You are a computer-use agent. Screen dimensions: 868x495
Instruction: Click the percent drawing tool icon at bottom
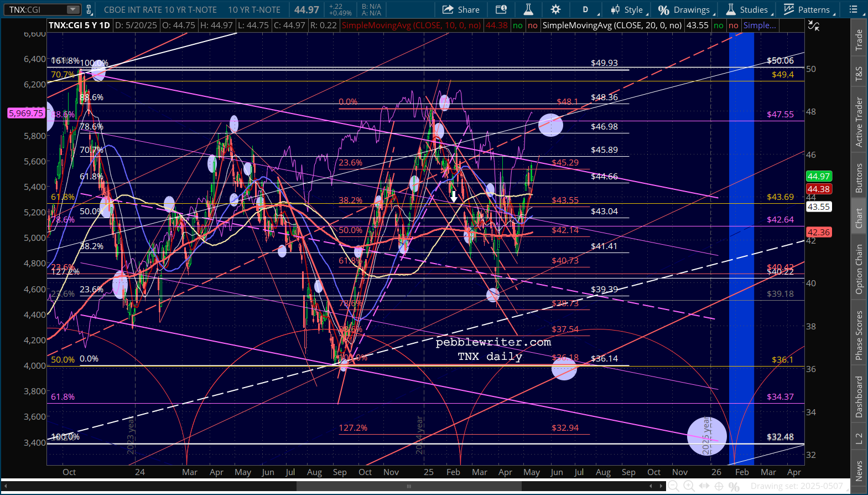point(734,486)
